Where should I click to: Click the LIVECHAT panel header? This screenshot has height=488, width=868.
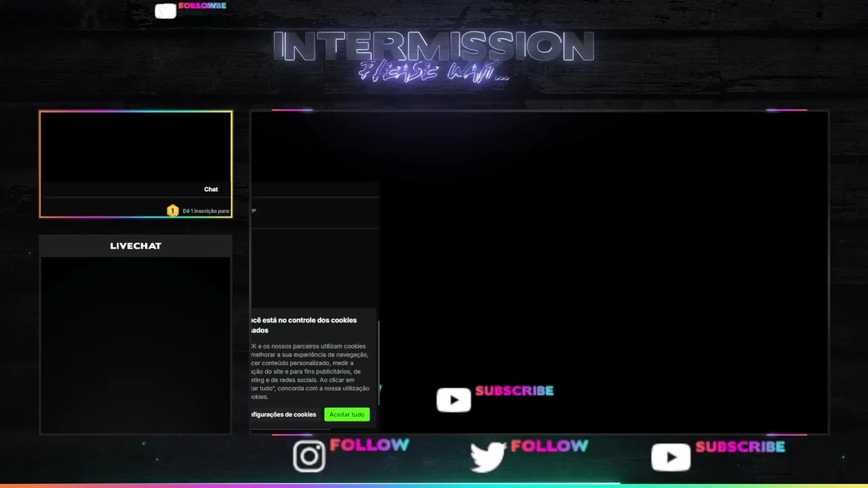(x=136, y=245)
